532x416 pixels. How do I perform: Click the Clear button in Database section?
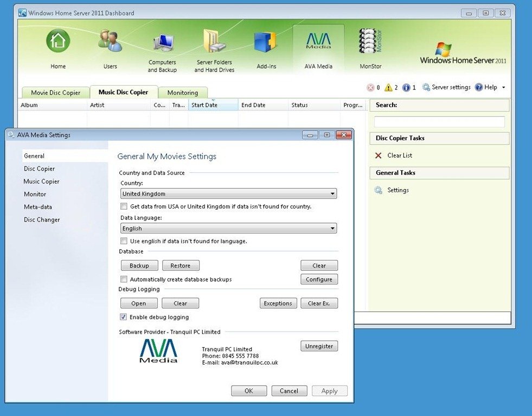(x=319, y=265)
